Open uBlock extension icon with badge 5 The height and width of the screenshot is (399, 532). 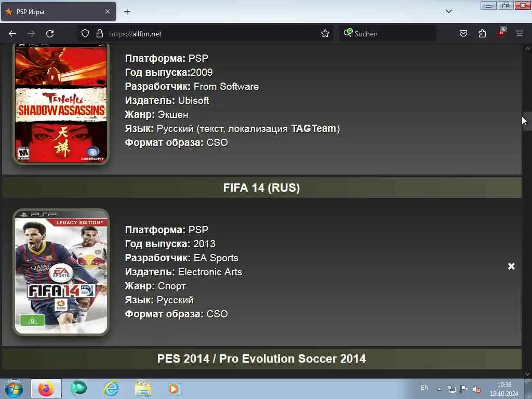tap(501, 33)
